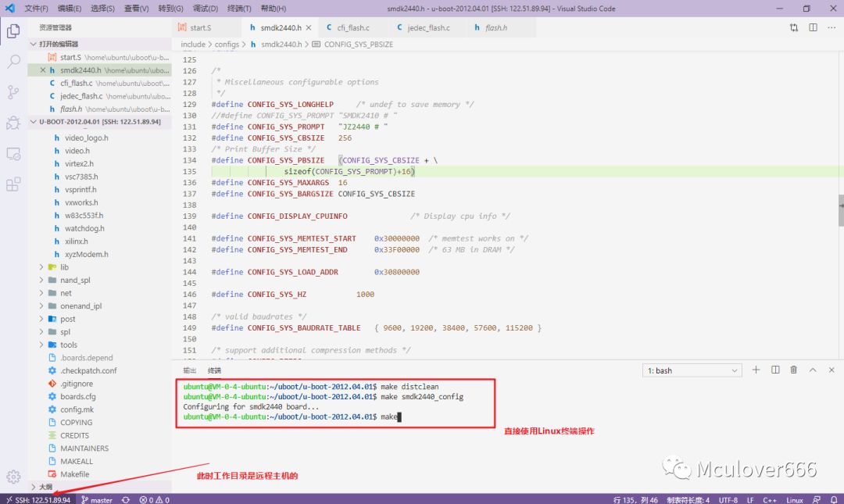Maximize the terminal panel with the chevron

click(x=812, y=370)
